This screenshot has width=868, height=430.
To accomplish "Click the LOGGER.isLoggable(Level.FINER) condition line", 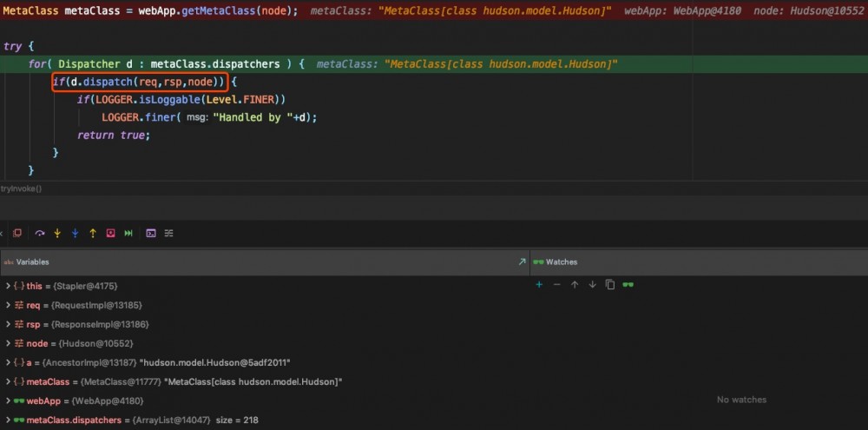I will click(x=181, y=100).
